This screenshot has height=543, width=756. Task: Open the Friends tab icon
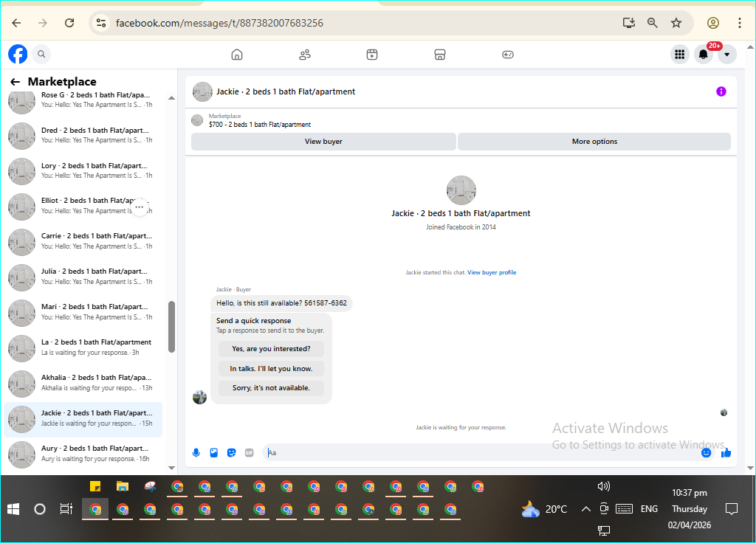pyautogui.click(x=305, y=55)
